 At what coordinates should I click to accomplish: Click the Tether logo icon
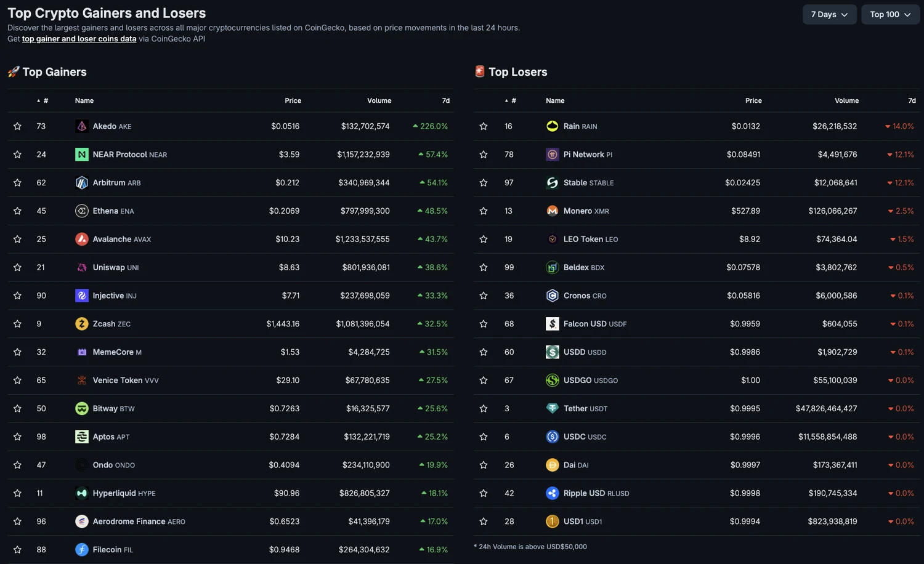(x=553, y=408)
